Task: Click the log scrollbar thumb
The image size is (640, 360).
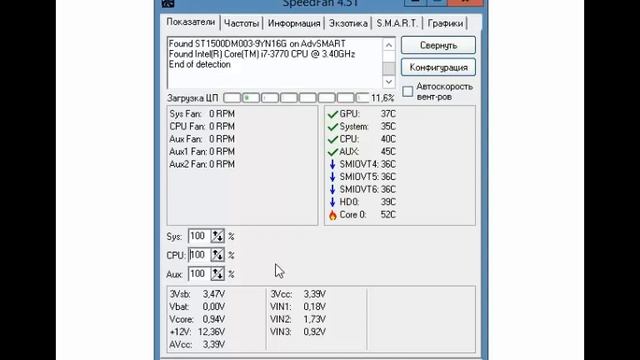Action: (x=389, y=68)
